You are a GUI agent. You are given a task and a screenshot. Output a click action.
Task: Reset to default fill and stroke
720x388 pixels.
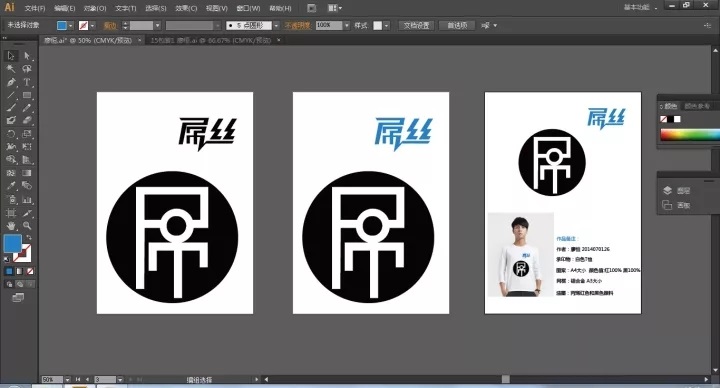[x=6, y=259]
